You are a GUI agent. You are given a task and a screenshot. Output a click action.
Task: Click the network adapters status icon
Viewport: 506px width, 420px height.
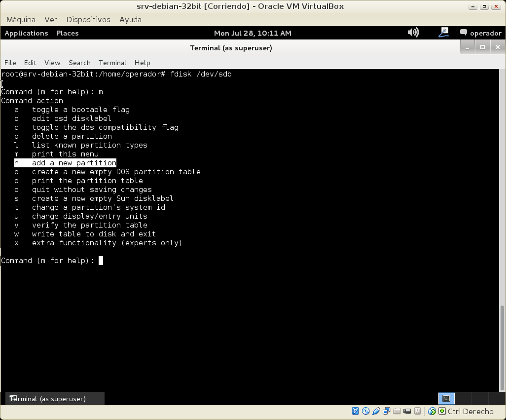[386, 411]
